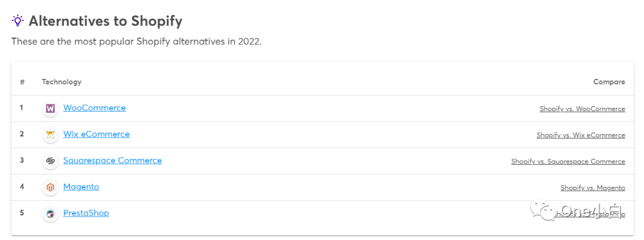Click the Magento orange logo icon
This screenshot has width=644, height=240.
50,188
